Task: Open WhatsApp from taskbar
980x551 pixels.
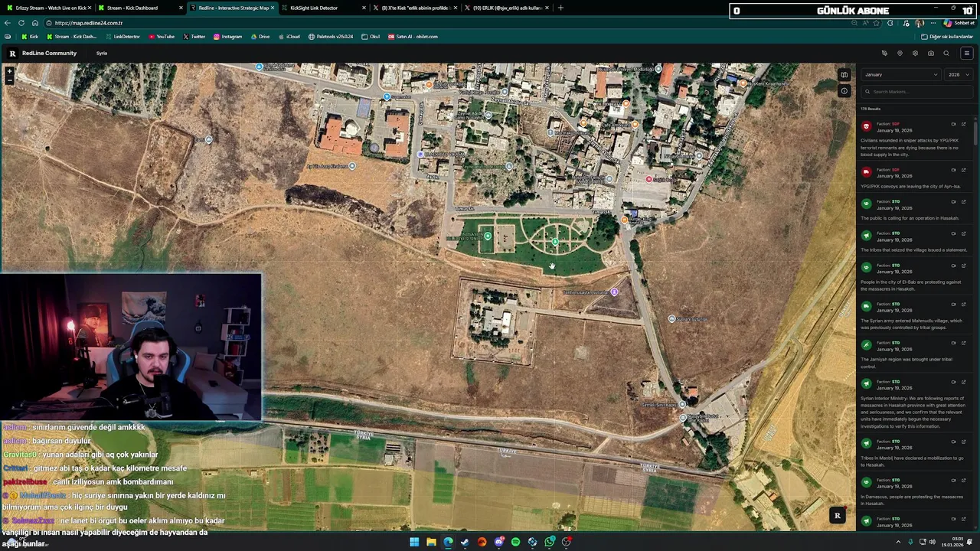Action: (x=550, y=542)
